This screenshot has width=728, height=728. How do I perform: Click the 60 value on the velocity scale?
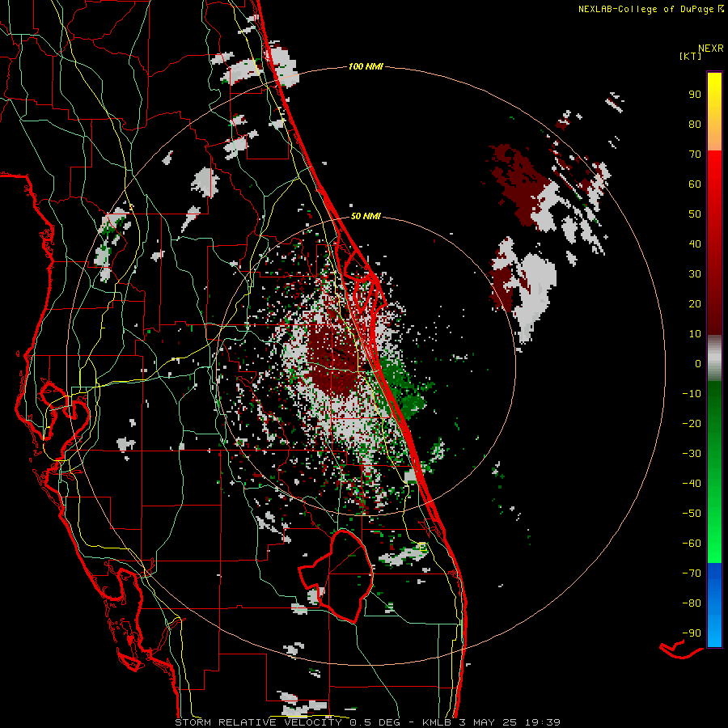pos(695,184)
